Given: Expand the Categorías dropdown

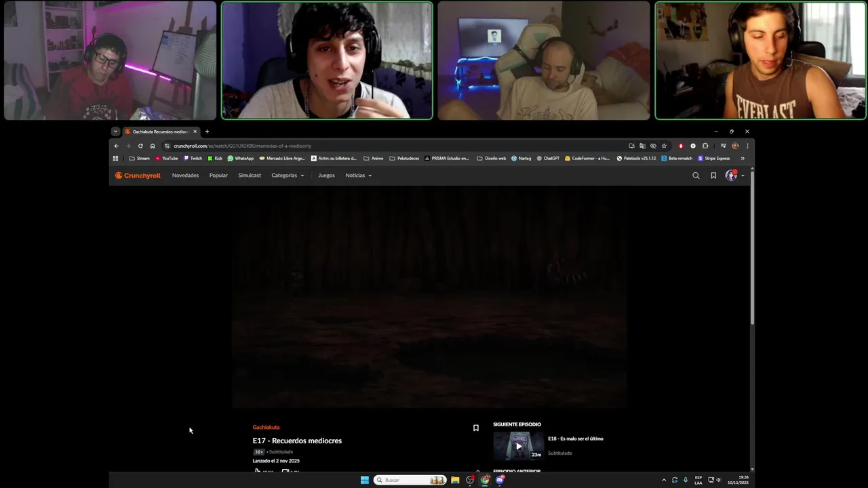Looking at the screenshot, I should coord(288,176).
